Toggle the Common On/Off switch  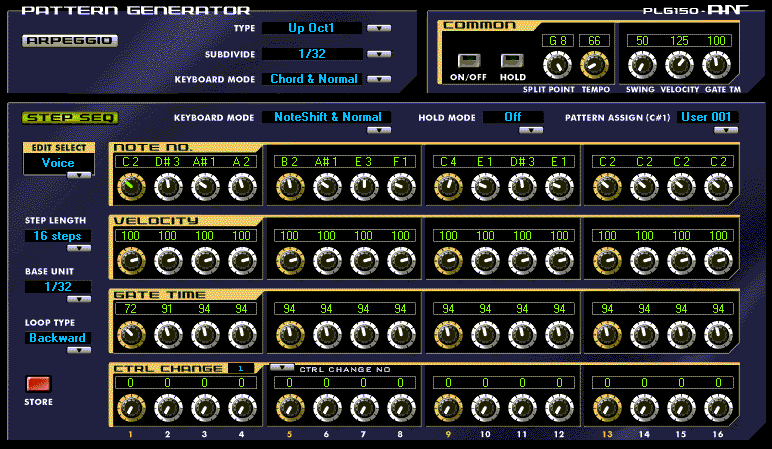click(468, 61)
